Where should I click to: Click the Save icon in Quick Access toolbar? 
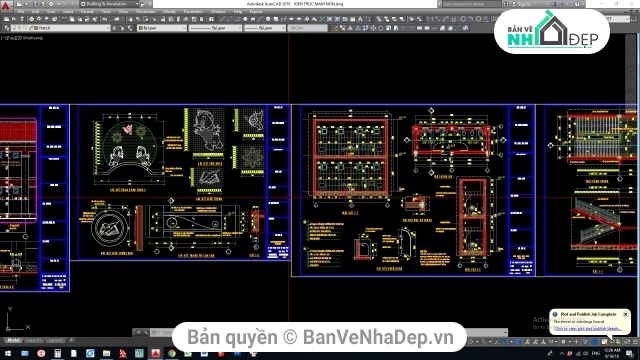coord(35,4)
